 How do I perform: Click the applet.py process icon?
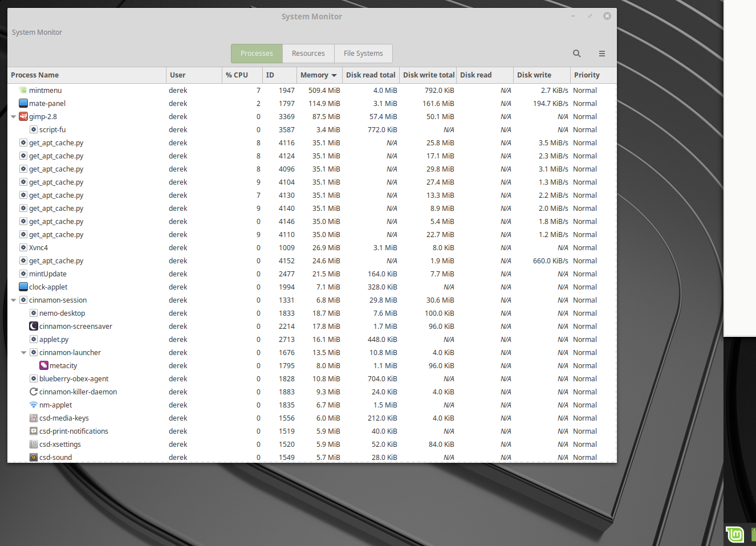34,339
